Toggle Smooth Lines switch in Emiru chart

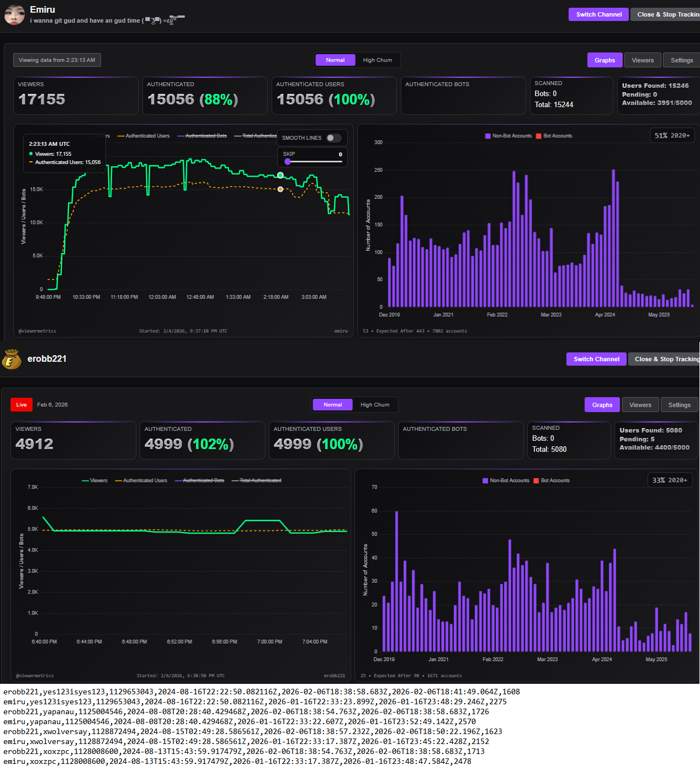pyautogui.click(x=333, y=138)
